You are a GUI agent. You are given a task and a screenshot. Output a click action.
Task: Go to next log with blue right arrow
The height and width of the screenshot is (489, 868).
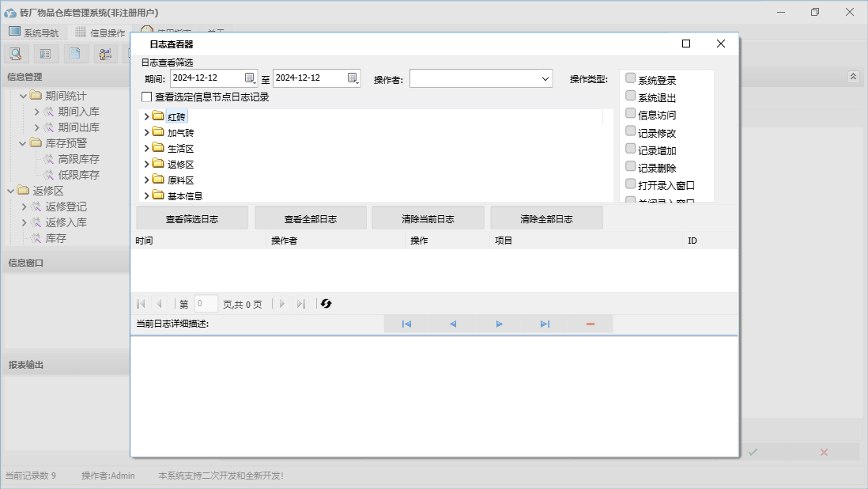499,324
